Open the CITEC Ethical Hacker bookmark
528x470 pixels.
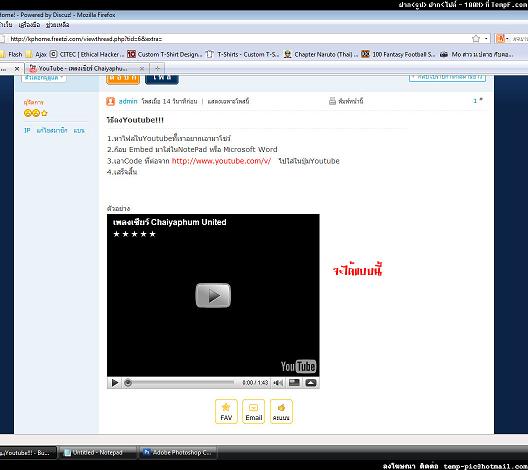click(x=87, y=54)
